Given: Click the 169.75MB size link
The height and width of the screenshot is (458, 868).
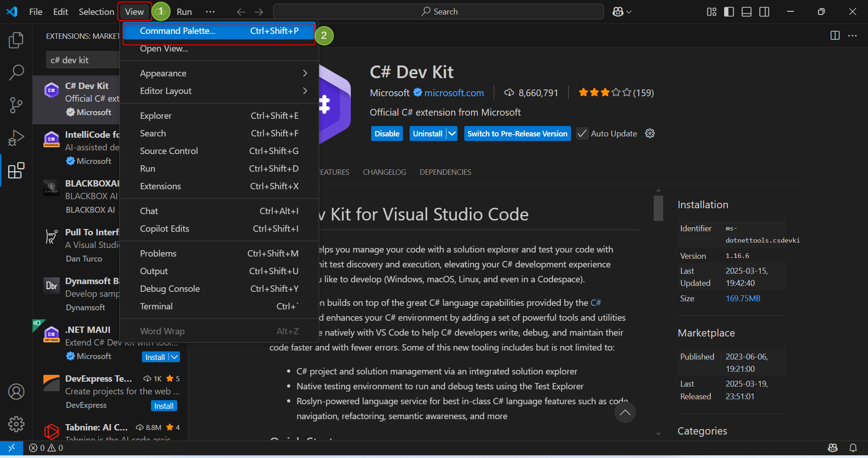Looking at the screenshot, I should pyautogui.click(x=743, y=299).
